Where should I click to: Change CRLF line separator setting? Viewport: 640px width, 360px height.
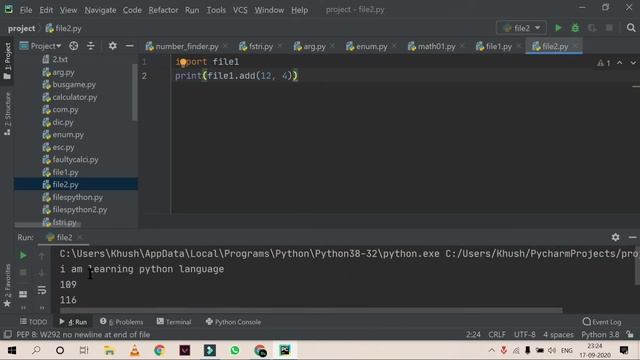click(497, 334)
